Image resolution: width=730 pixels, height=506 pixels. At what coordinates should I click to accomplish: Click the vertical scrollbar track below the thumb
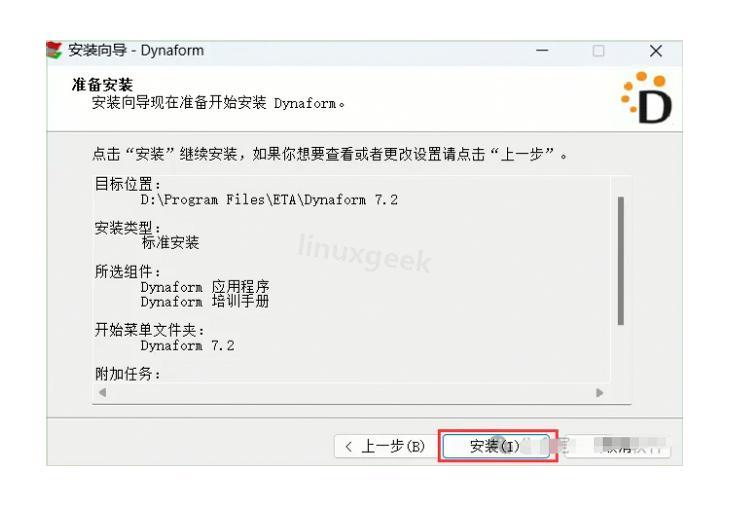621,354
